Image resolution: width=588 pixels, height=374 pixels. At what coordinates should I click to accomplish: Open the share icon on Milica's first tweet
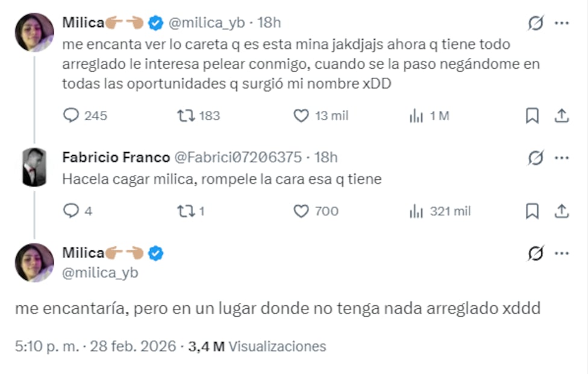[x=561, y=115]
